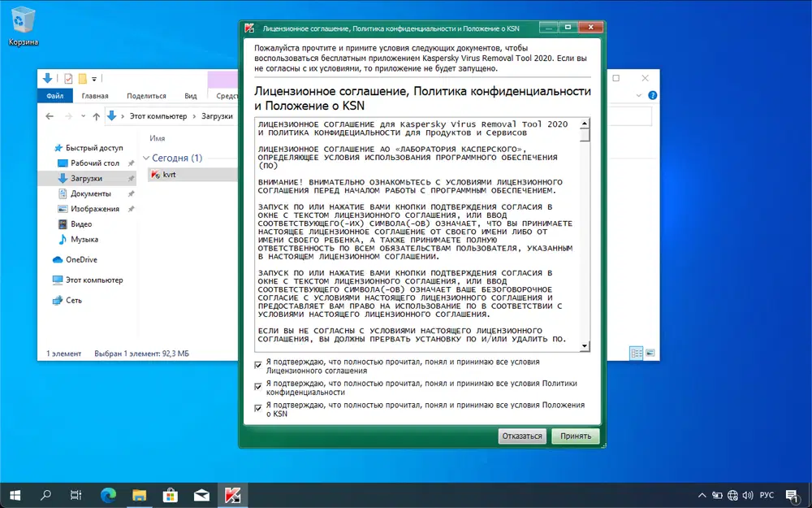812x508 pixels.
Task: Switch to the Главная ribbon tab
Action: [95, 96]
